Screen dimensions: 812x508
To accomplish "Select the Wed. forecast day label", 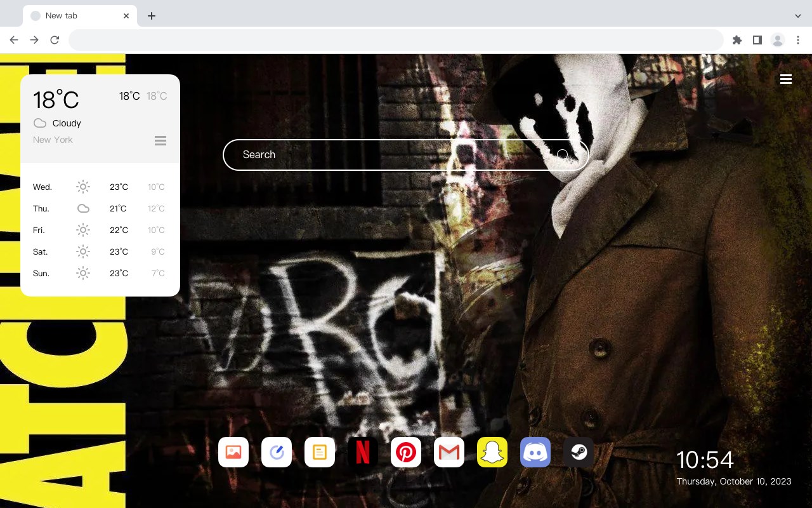I will point(43,187).
